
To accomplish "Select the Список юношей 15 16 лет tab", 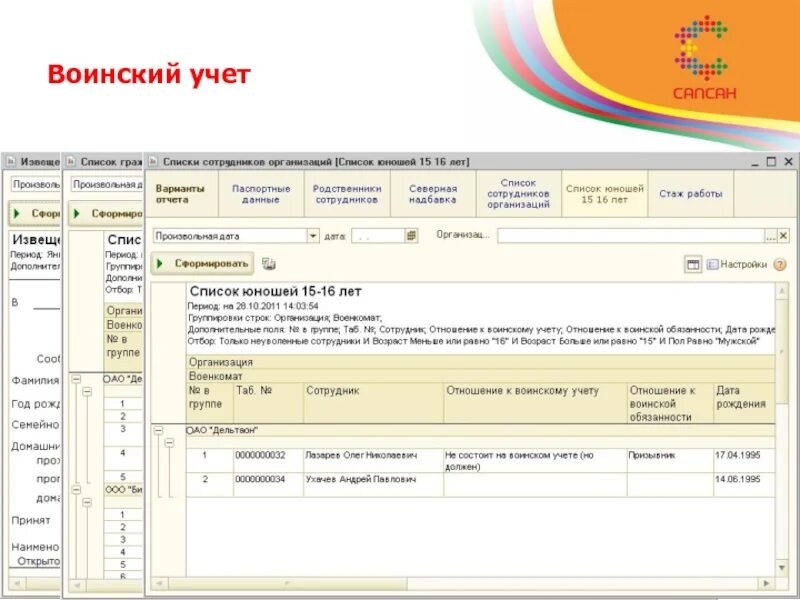I will pos(604,194).
